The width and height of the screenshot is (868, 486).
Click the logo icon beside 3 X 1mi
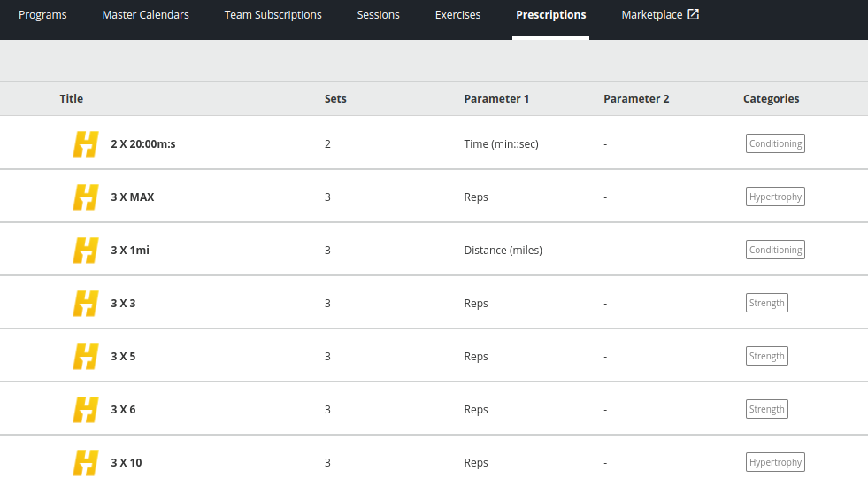86,250
